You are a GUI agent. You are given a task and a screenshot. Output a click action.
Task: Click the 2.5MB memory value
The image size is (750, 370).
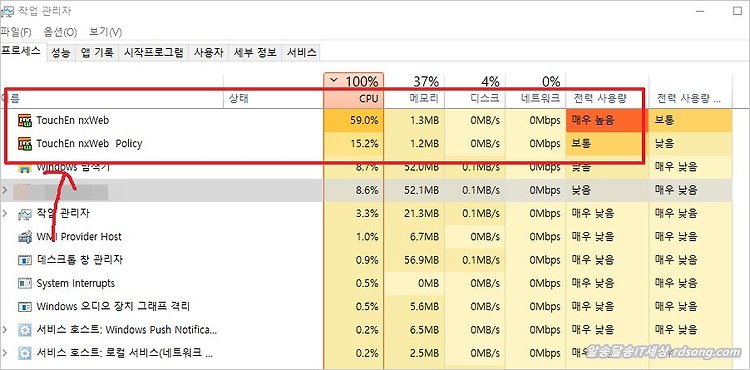pos(423,353)
